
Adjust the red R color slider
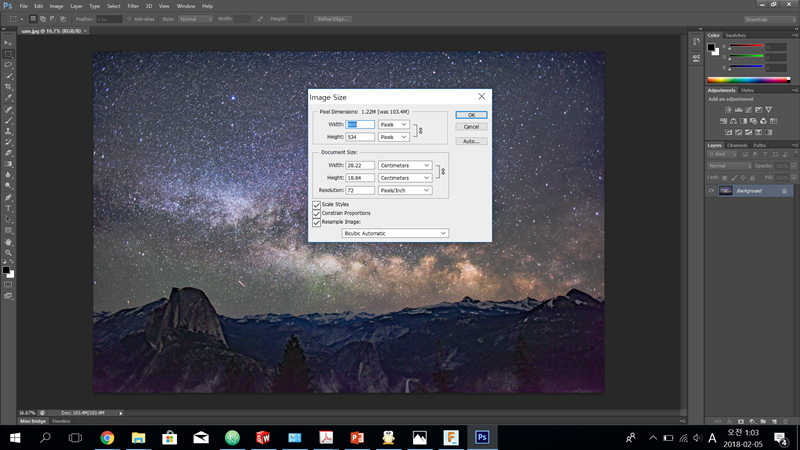(x=746, y=47)
